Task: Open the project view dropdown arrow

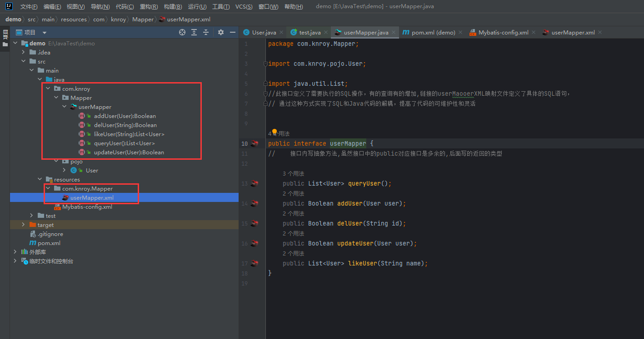Action: click(x=45, y=33)
